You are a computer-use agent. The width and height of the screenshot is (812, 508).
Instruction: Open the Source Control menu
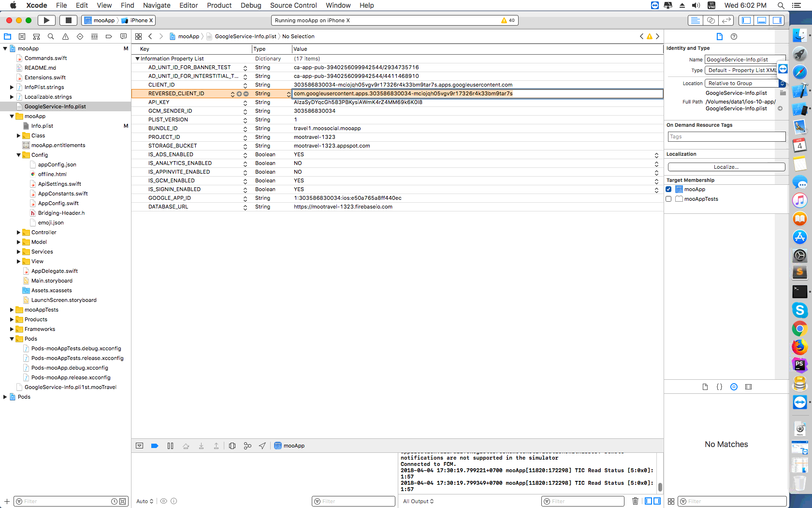click(x=293, y=5)
